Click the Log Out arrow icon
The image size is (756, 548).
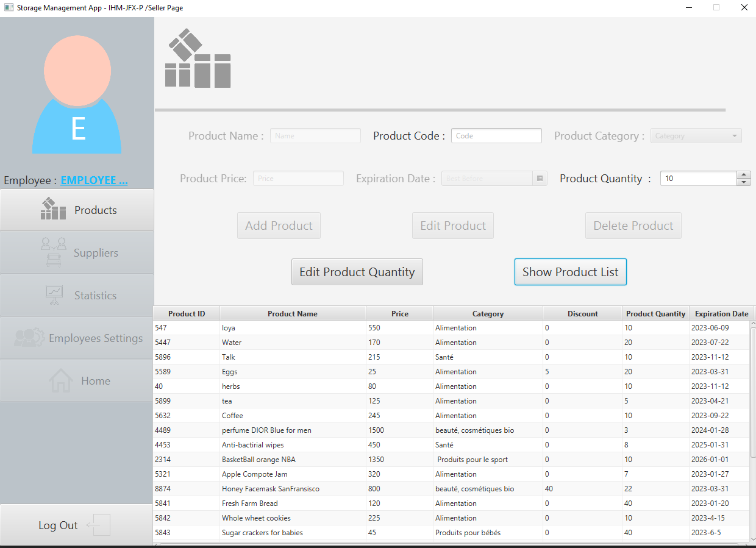pyautogui.click(x=99, y=525)
